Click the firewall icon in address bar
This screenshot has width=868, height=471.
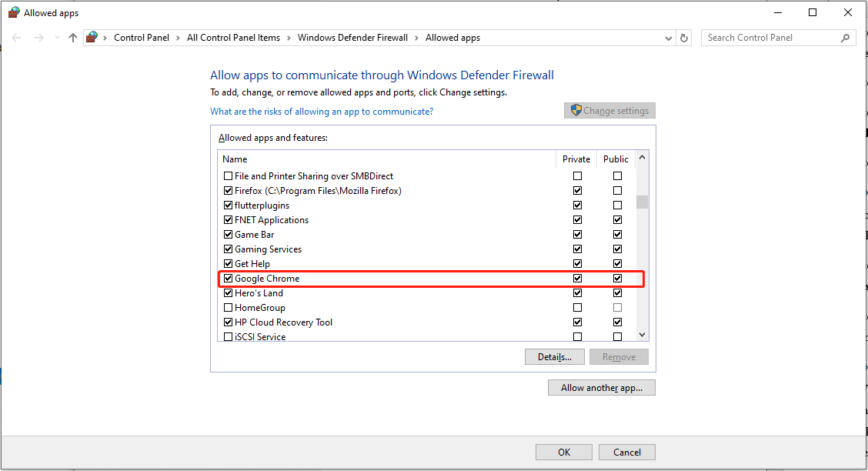(92, 38)
